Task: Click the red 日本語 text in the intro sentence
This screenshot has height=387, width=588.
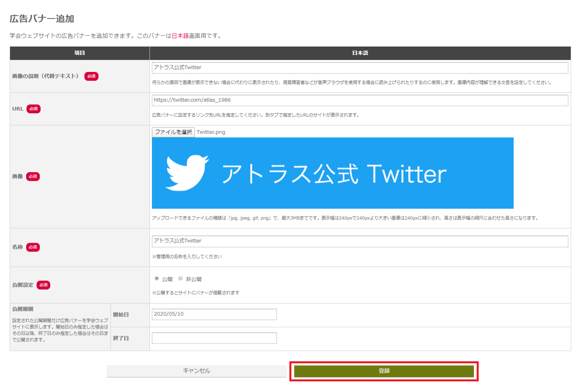Action: (180, 36)
